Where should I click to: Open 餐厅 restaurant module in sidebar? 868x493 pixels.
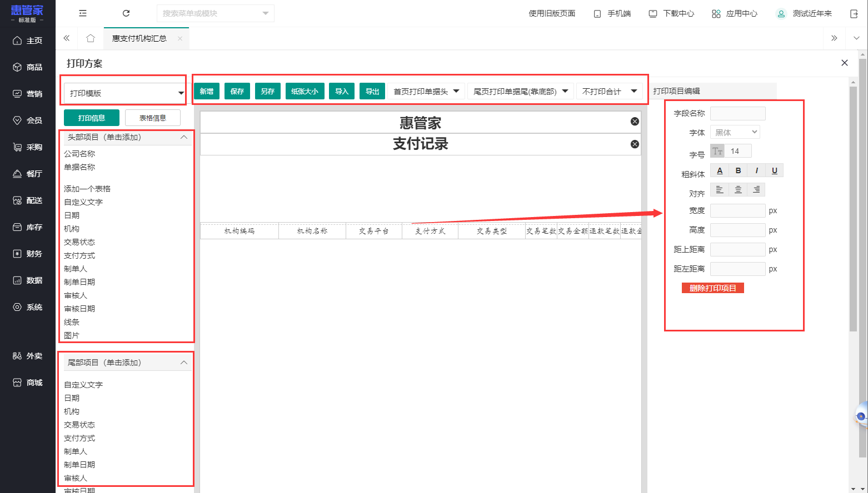(x=27, y=174)
